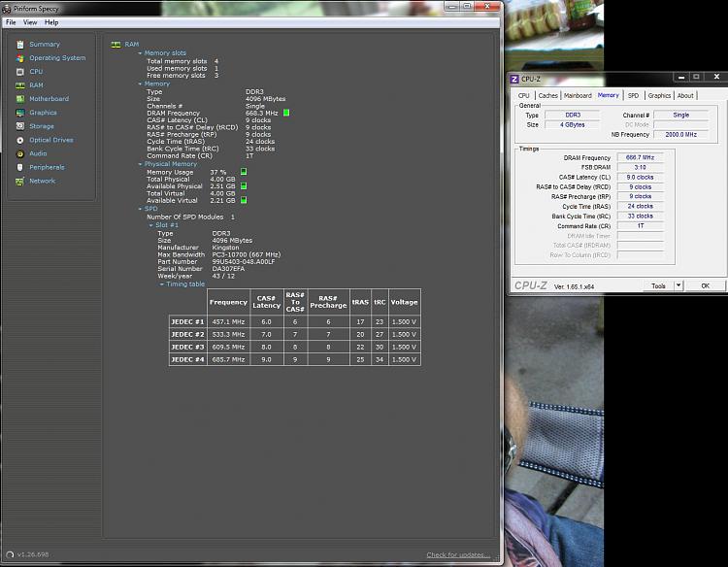Click the 533.3 MHz cell in JEDEC #2

[228, 334]
